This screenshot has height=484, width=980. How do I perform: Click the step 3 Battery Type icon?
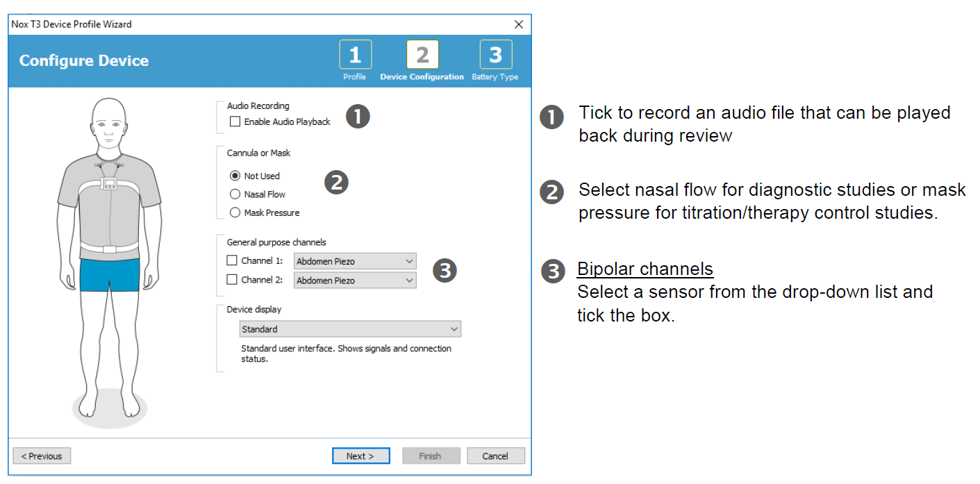click(495, 53)
